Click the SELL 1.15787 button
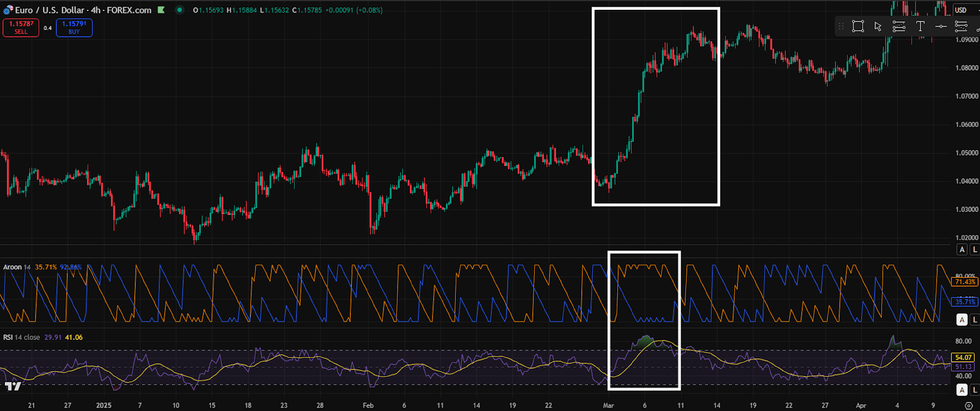The image size is (980, 411). click(21, 28)
